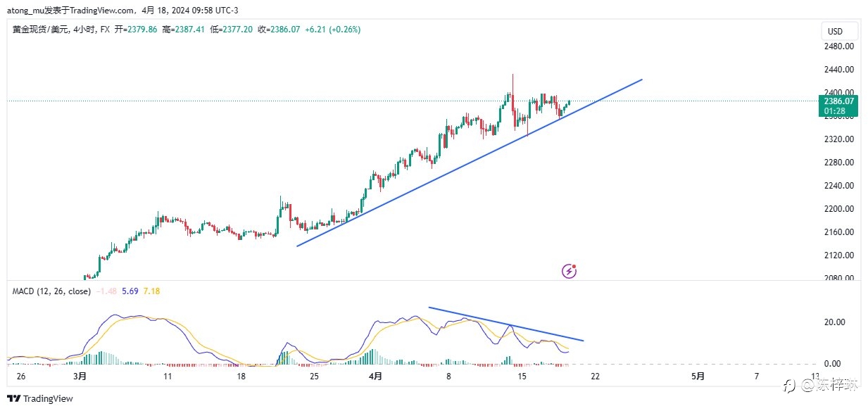
Task: Select the descending trendline on MACD pane
Action: click(x=506, y=324)
